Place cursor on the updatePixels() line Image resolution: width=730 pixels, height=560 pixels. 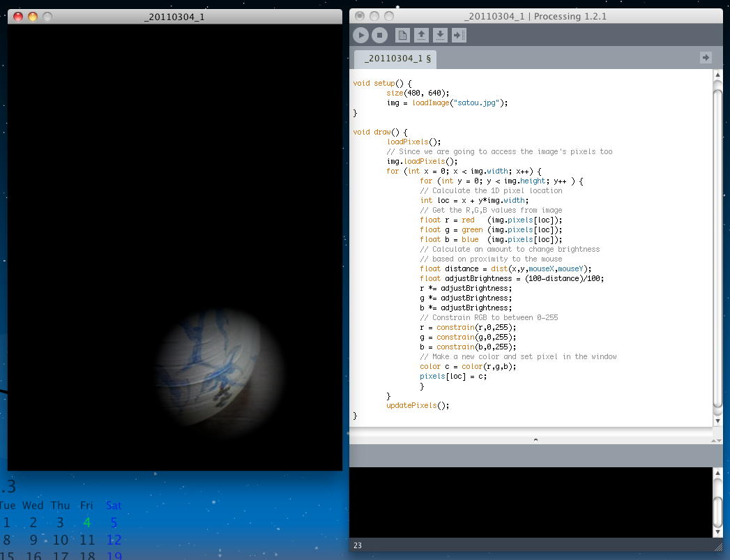pos(418,405)
